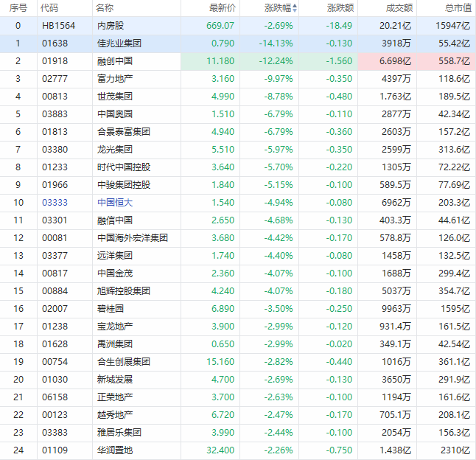The width and height of the screenshot is (476, 460).
Task: Sort by the 最新价 column header
Action: pyautogui.click(x=223, y=8)
